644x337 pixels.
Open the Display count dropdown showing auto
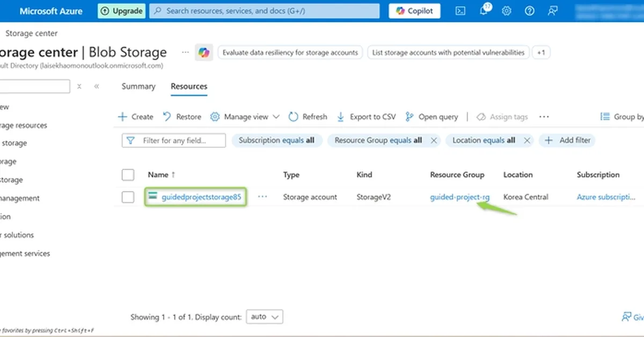pos(264,317)
